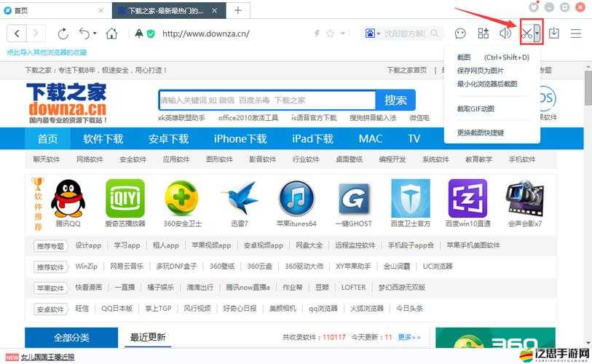
Task: Expand the screenshot tool dropdown arrow
Action: tap(537, 33)
